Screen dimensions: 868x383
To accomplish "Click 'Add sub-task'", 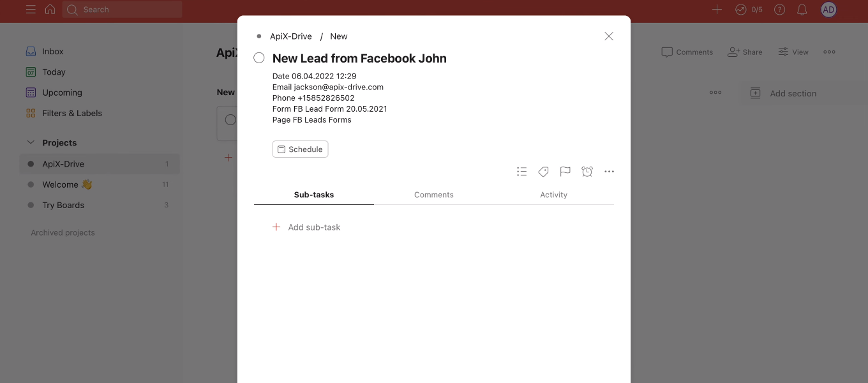I will (x=314, y=227).
